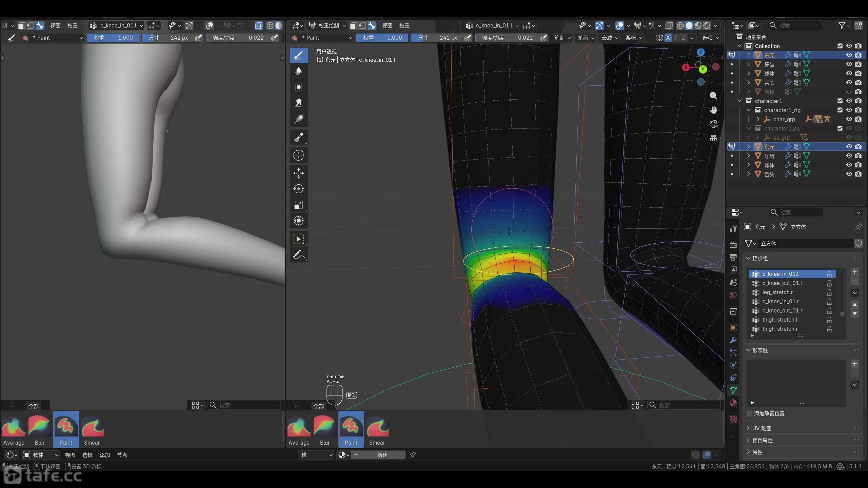The height and width of the screenshot is (488, 868).
Task: Open the 权重绘制 mode dropdown
Action: (327, 26)
